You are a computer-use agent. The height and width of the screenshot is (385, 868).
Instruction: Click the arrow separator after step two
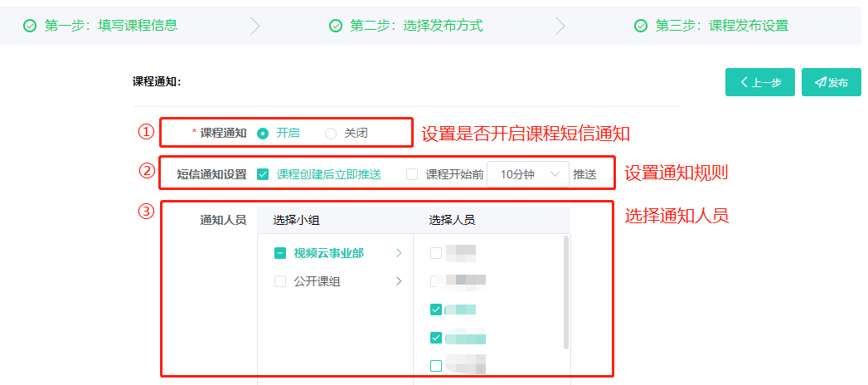point(560,26)
